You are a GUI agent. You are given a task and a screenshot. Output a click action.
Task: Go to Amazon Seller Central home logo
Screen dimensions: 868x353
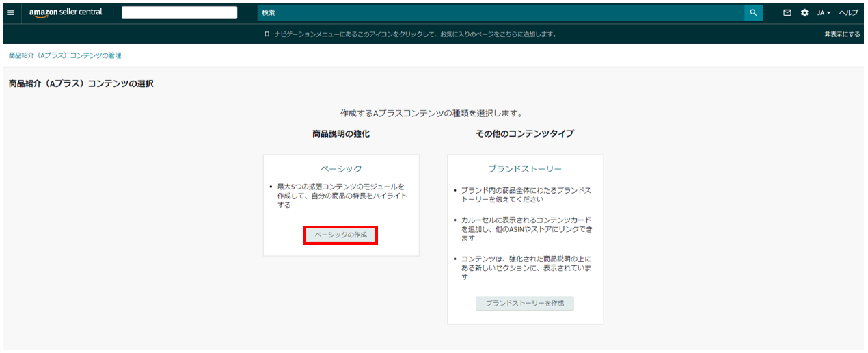(66, 13)
